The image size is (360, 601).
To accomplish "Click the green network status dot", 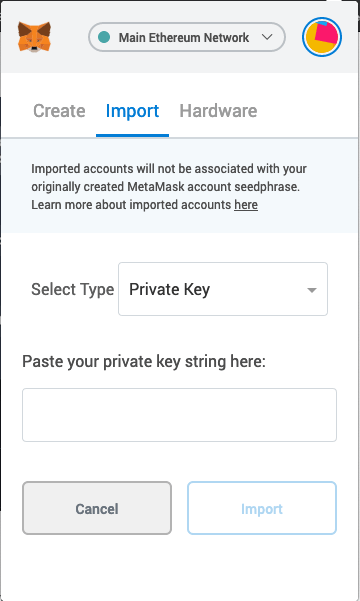I will pos(104,37).
